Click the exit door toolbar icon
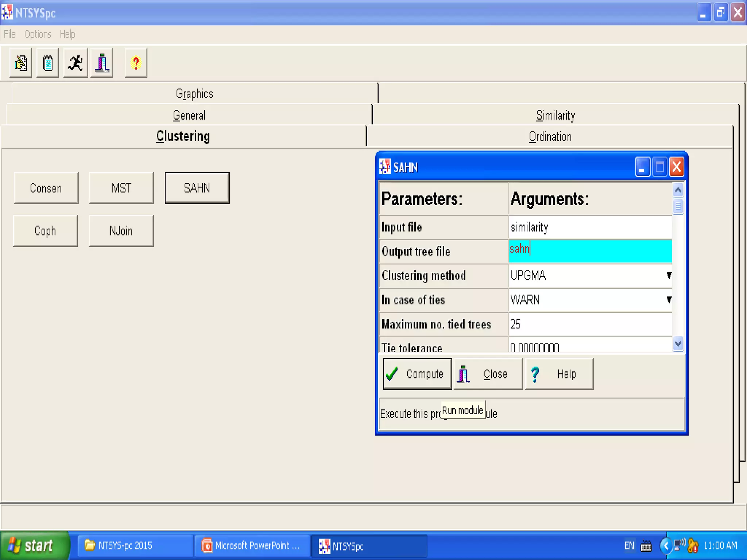This screenshot has height=560, width=747. [x=102, y=63]
